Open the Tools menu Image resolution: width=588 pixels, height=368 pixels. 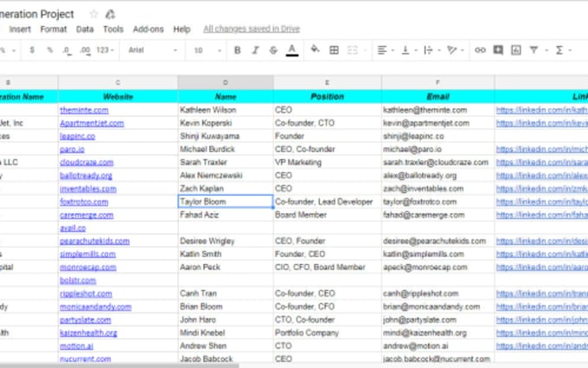click(113, 29)
